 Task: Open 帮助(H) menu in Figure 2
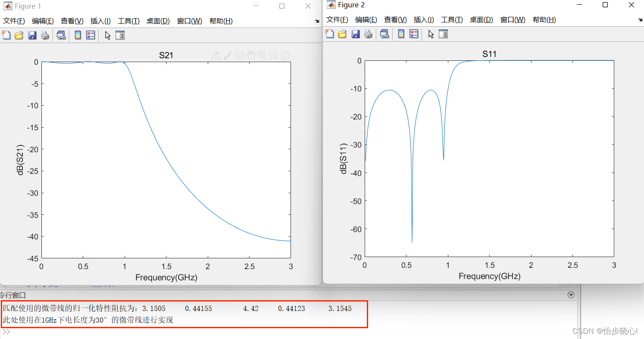[544, 20]
